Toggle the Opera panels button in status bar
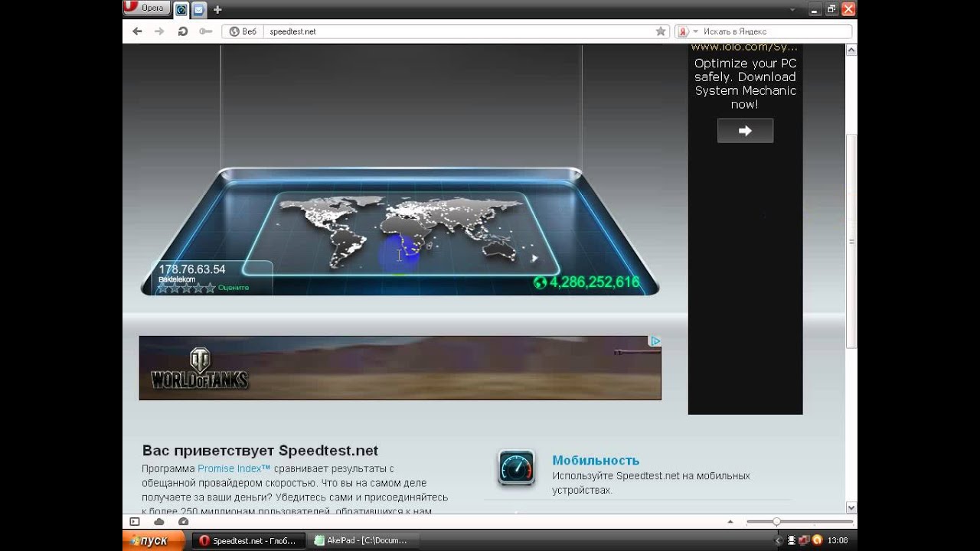This screenshot has width=980, height=551. pos(135,521)
